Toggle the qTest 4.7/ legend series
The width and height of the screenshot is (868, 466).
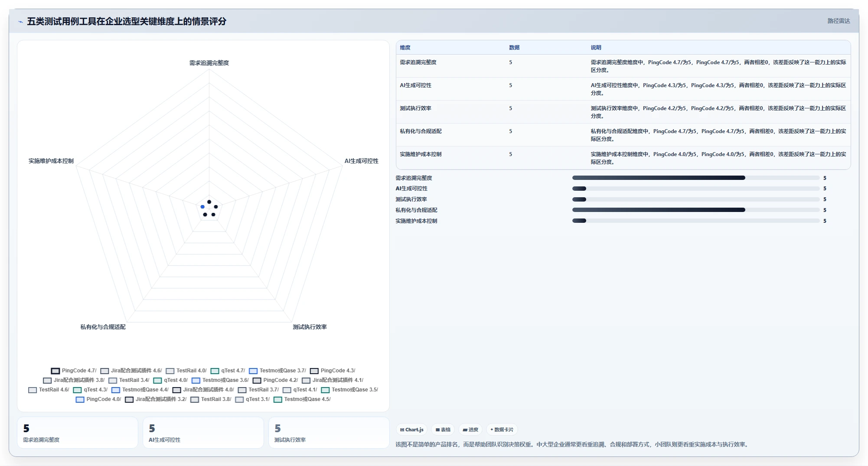click(x=228, y=371)
